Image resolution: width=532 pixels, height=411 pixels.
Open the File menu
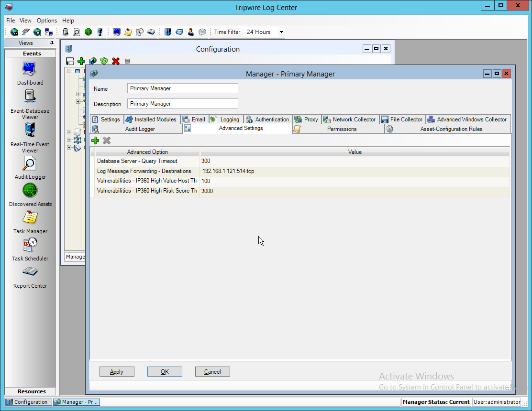tap(11, 21)
